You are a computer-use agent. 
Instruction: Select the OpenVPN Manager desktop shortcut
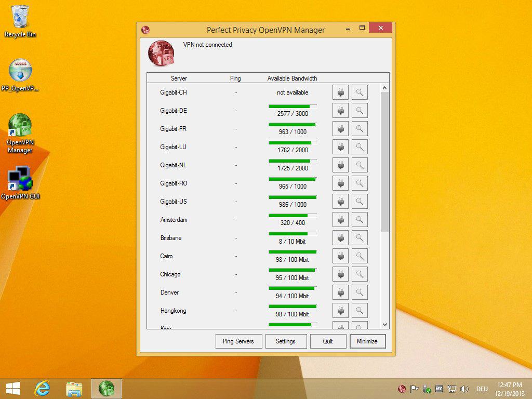tap(20, 134)
